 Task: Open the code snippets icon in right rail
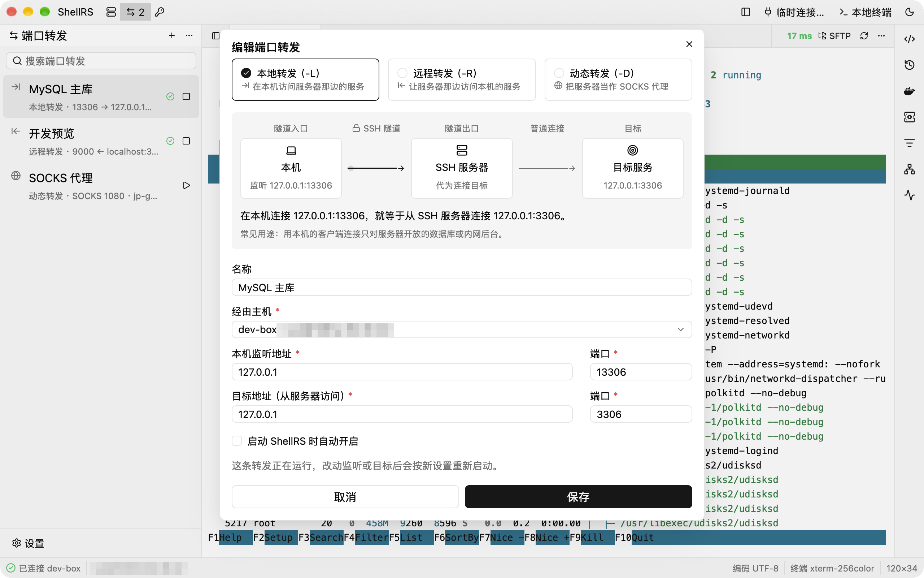point(910,39)
